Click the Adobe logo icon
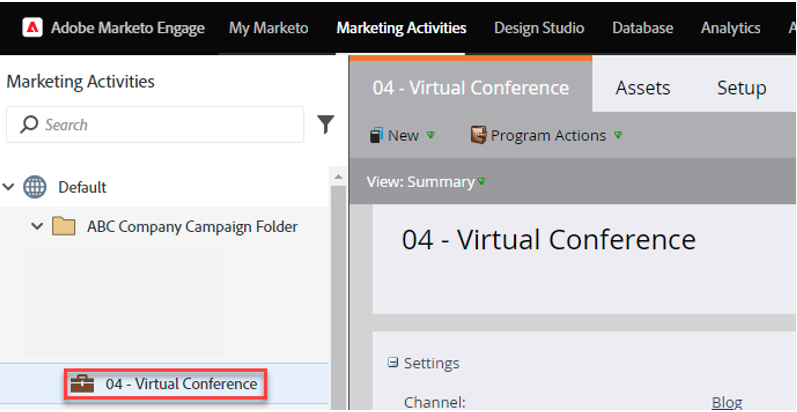 (33, 27)
